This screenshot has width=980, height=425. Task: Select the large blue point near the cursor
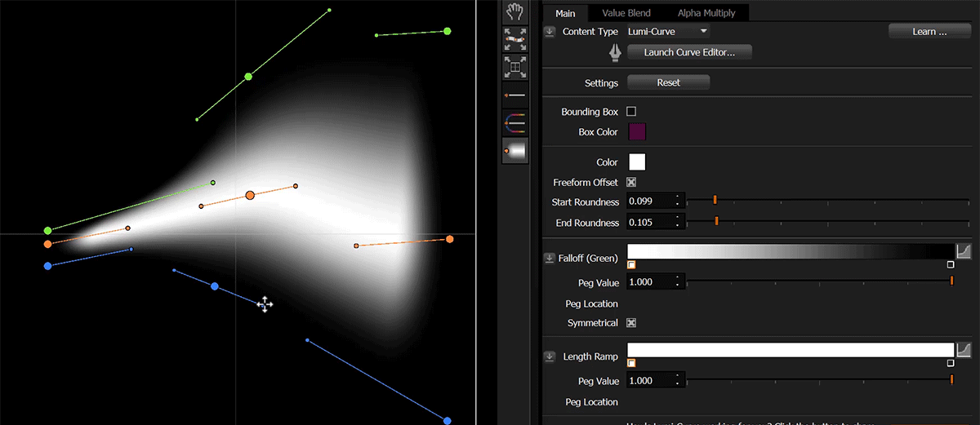(215, 286)
